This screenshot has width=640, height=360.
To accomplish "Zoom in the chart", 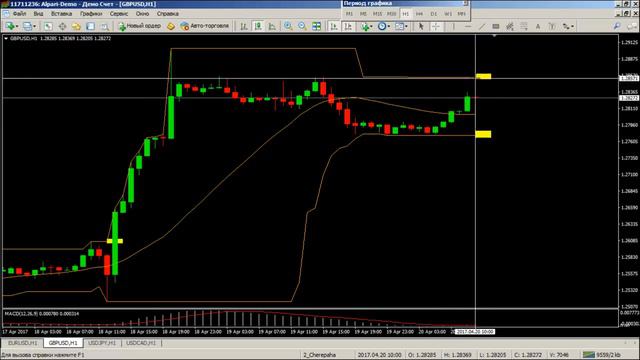I will coord(288,26).
